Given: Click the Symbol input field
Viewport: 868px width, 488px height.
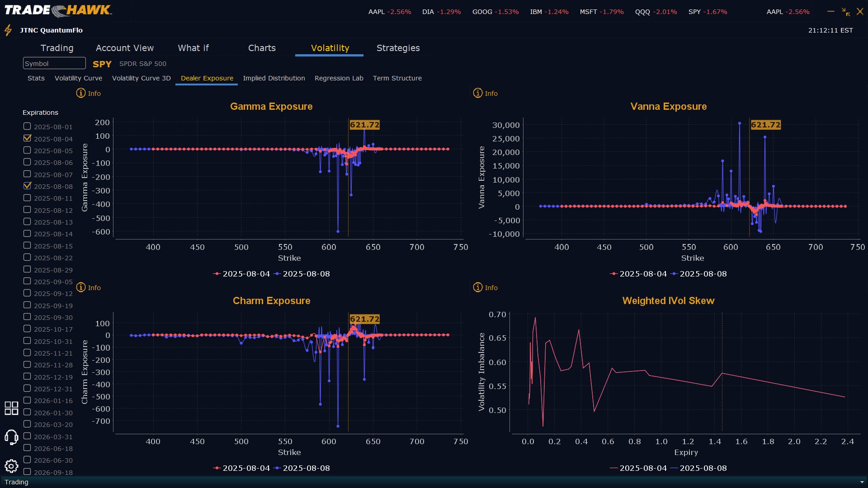Looking at the screenshot, I should (54, 63).
